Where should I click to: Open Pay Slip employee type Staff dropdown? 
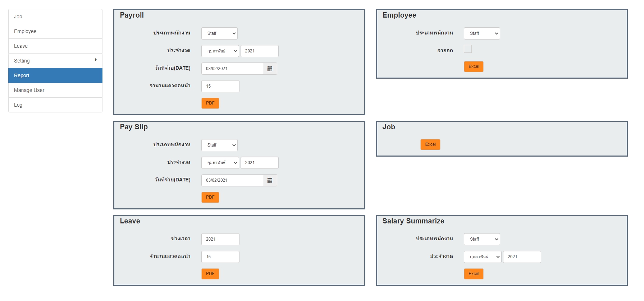220,145
